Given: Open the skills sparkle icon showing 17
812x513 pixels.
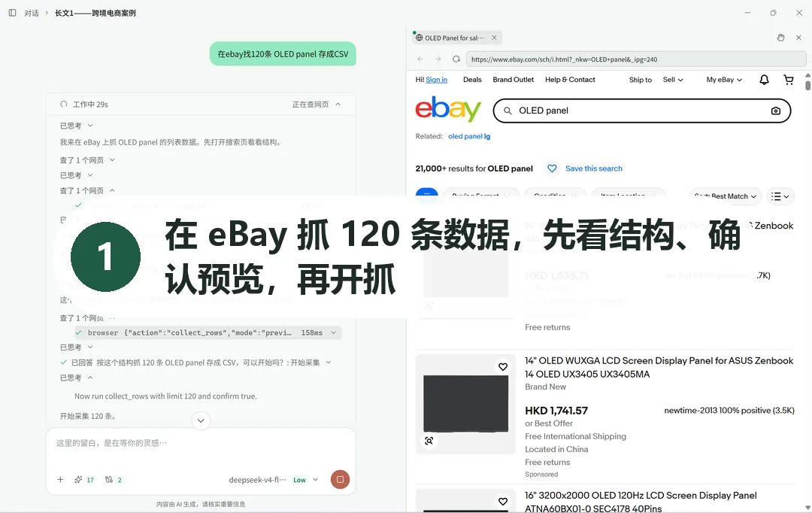Looking at the screenshot, I should click(x=84, y=480).
